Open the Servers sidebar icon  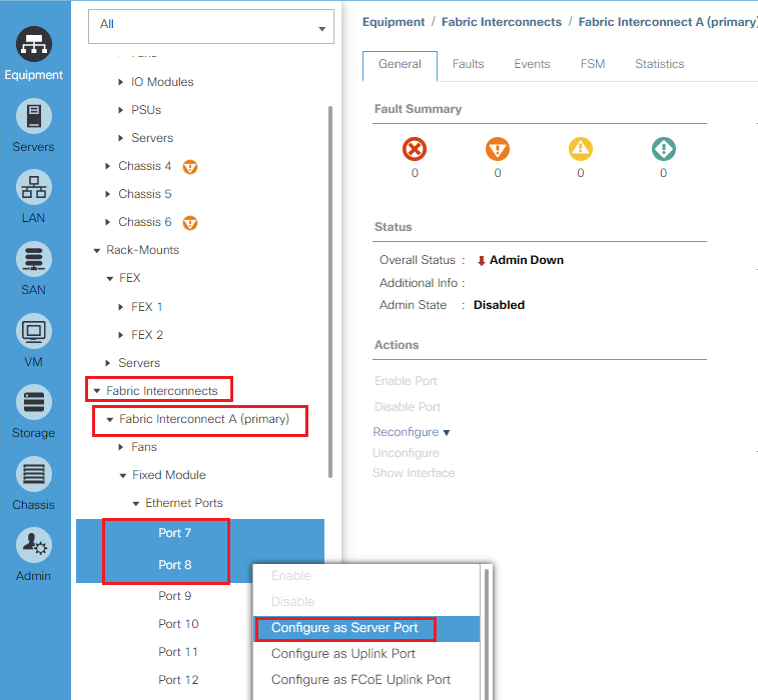34,116
